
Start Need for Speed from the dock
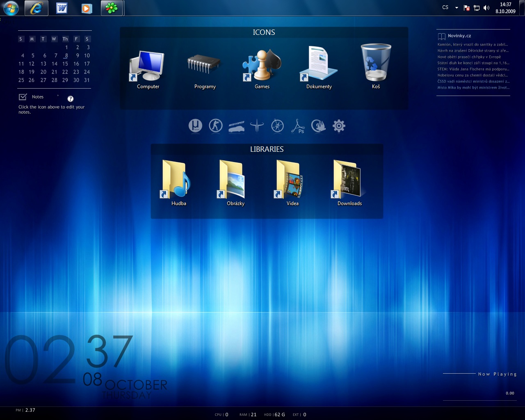tap(236, 126)
